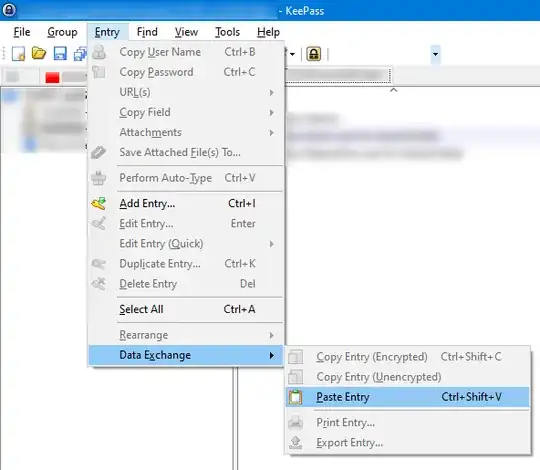Click Copy Entry (Encrypted) item
This screenshot has height=470, width=540.
click(x=408, y=357)
